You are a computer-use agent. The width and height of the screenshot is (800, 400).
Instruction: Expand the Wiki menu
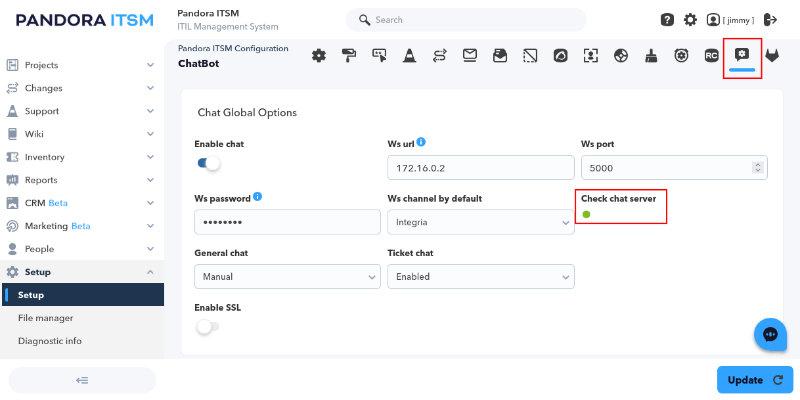[82, 134]
